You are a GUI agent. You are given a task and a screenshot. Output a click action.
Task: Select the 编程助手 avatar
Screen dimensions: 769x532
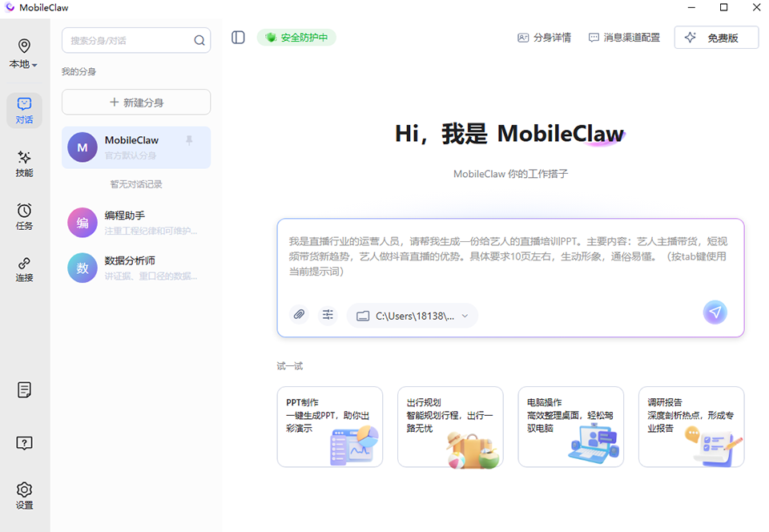pyautogui.click(x=136, y=223)
